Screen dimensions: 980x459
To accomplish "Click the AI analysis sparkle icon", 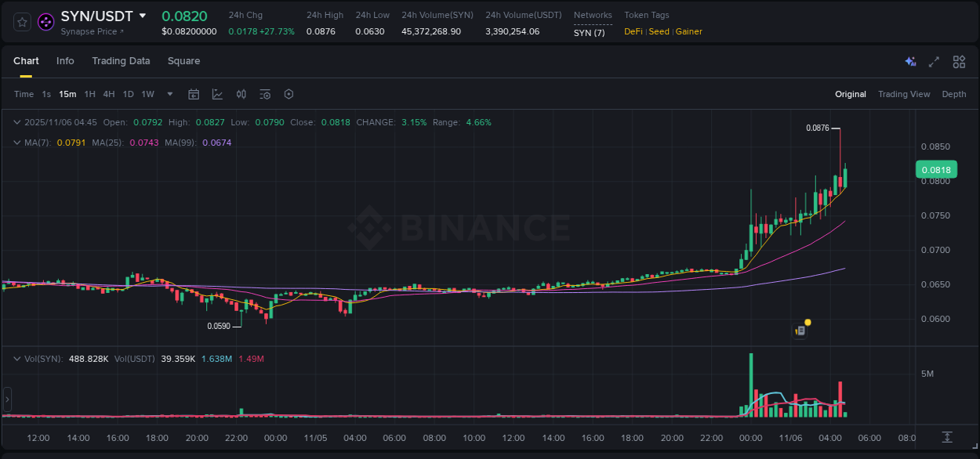I will [910, 61].
